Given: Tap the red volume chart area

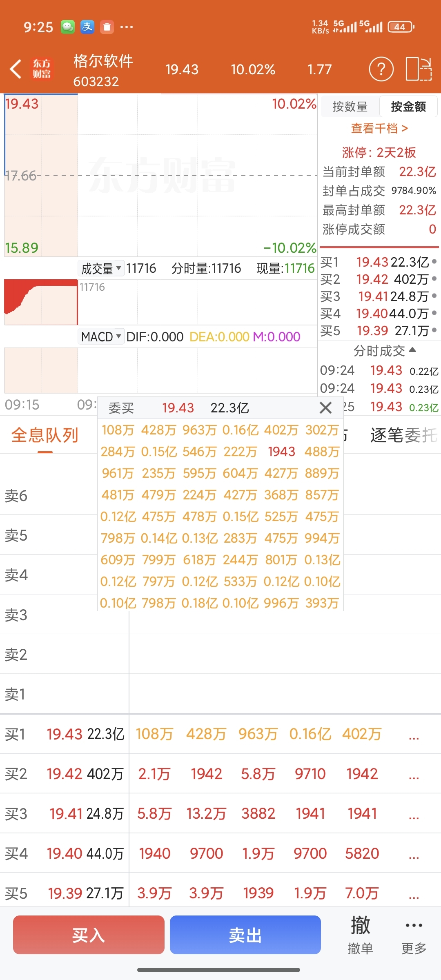Looking at the screenshot, I should click(x=41, y=302).
